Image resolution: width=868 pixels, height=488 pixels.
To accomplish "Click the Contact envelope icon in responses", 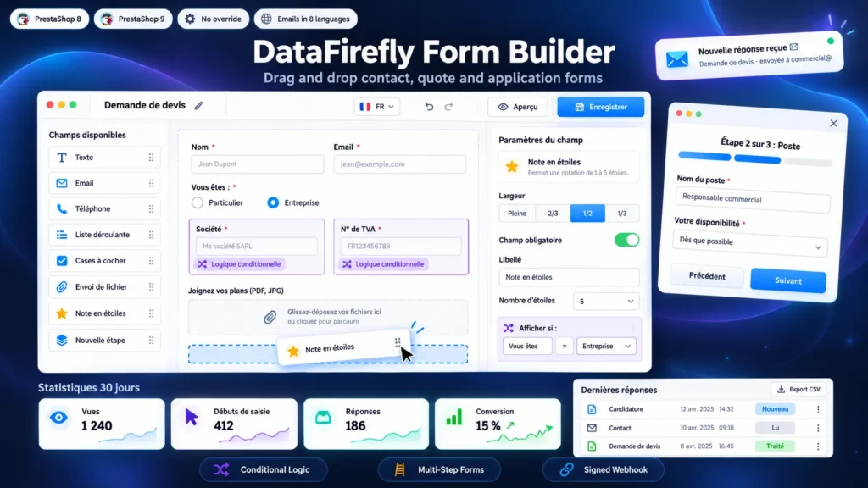I will coord(592,428).
